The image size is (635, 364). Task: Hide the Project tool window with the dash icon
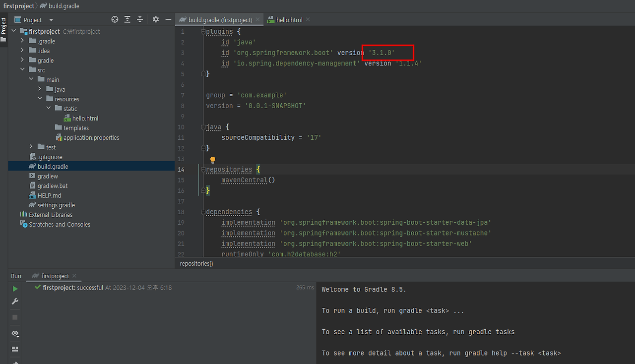(x=168, y=19)
